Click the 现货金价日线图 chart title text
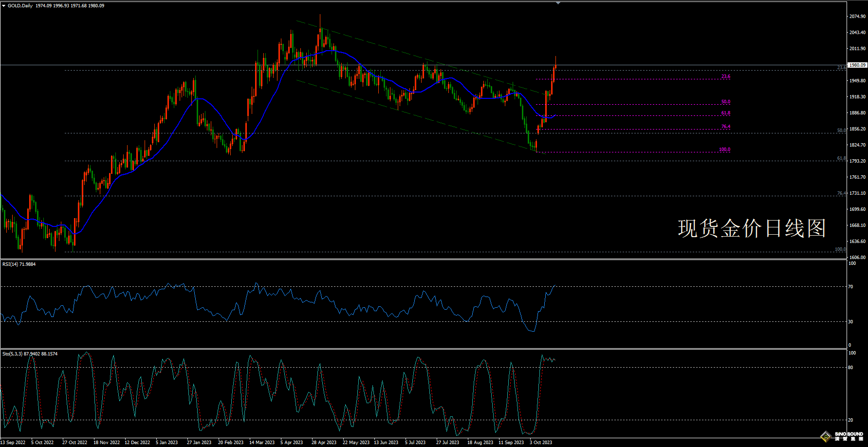The image size is (868, 447). (x=752, y=228)
